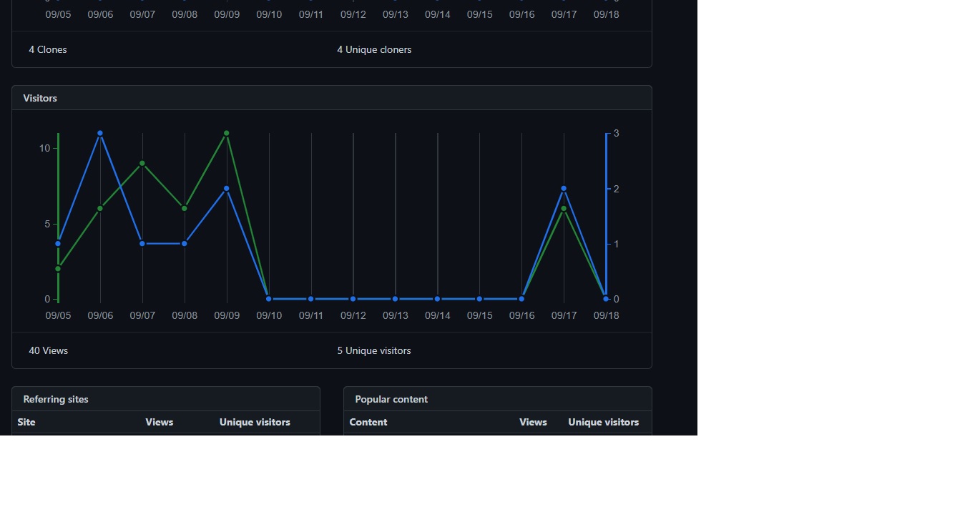Click the Content column header under Popular content
The height and width of the screenshot is (512, 980).
click(x=368, y=422)
